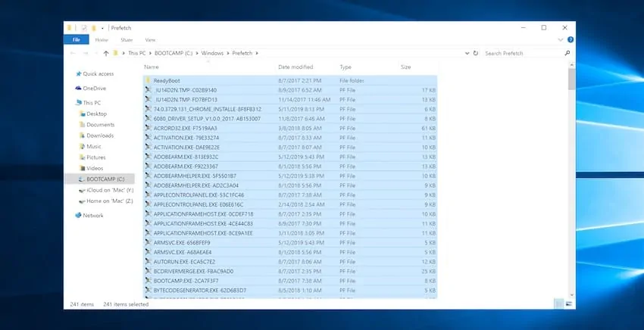
Task: Click the Forward navigation arrow
Action: pyautogui.click(x=86, y=53)
